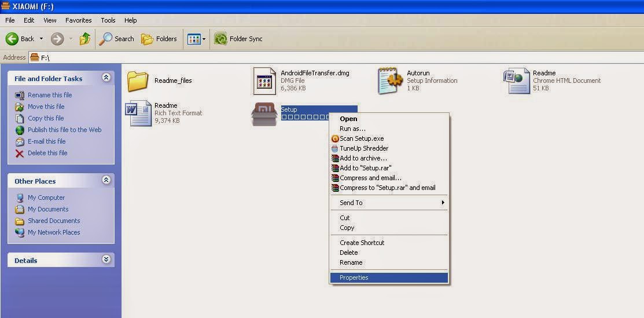Open the View menu
Image resolution: width=644 pixels, height=318 pixels.
(50, 20)
